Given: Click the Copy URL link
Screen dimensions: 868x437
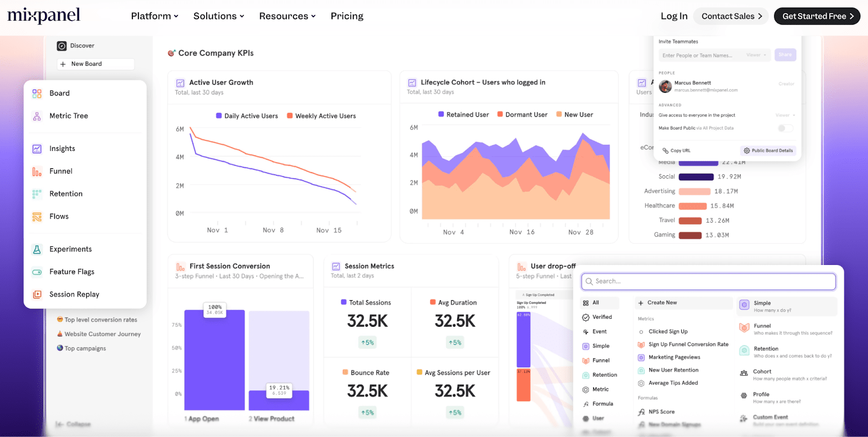Looking at the screenshot, I should [x=676, y=151].
